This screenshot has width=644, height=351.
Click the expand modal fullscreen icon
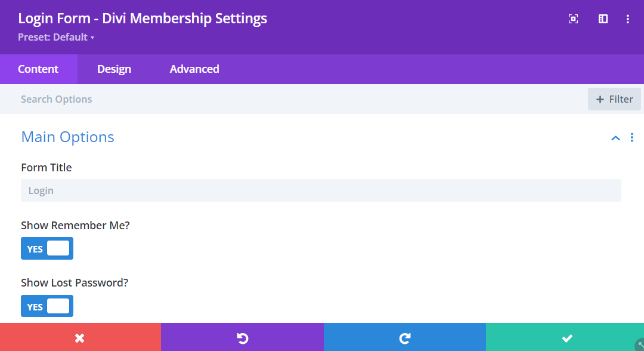point(573,19)
